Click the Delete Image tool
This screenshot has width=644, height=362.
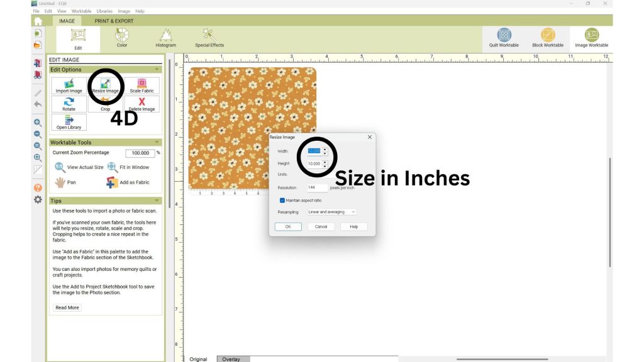142,104
